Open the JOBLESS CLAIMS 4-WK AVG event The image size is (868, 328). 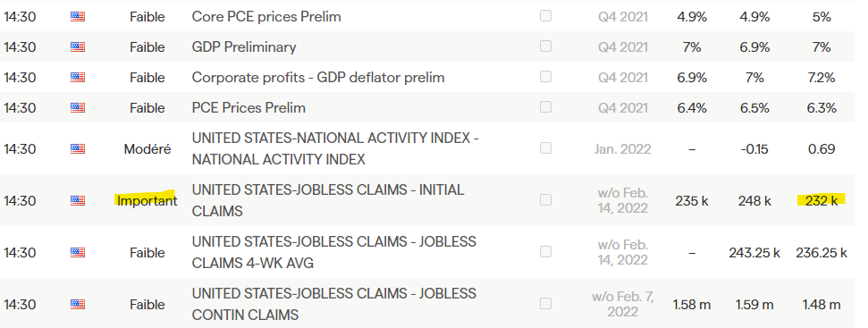click(x=333, y=252)
